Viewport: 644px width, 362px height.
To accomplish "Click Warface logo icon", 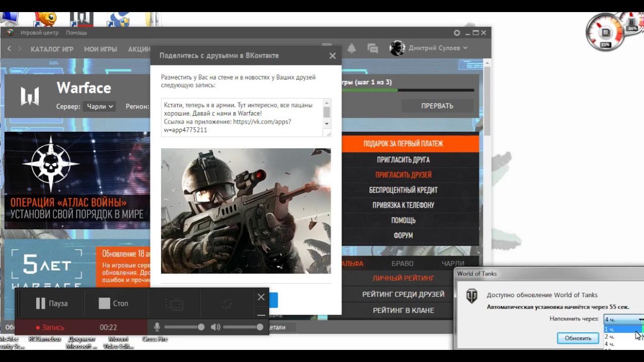I will pyautogui.click(x=30, y=96).
